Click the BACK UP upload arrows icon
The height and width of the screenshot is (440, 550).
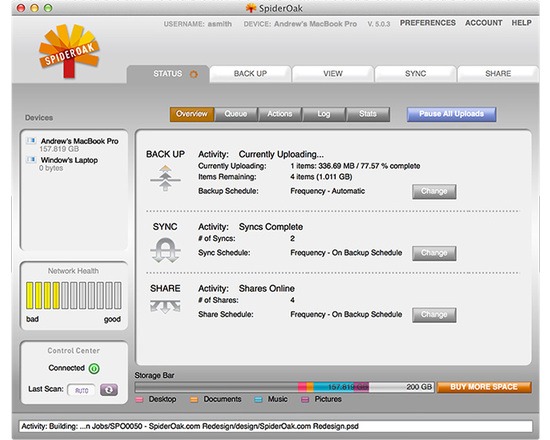[165, 178]
